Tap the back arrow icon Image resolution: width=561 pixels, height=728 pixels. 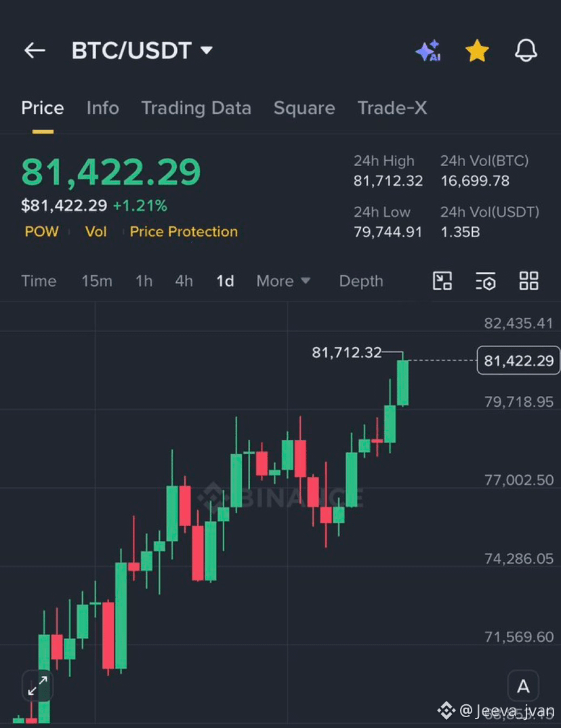tap(35, 50)
